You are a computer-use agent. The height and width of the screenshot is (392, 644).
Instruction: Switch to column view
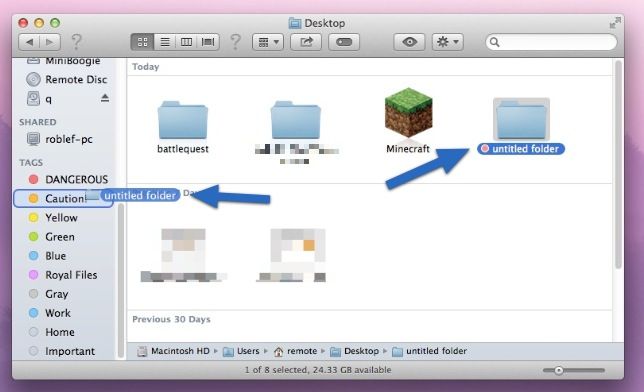(x=186, y=42)
